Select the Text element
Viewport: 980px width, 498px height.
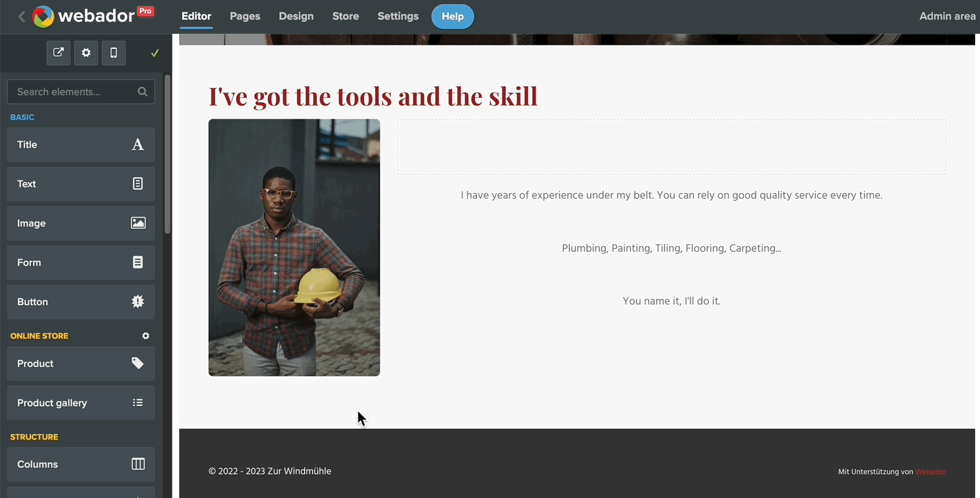[81, 184]
